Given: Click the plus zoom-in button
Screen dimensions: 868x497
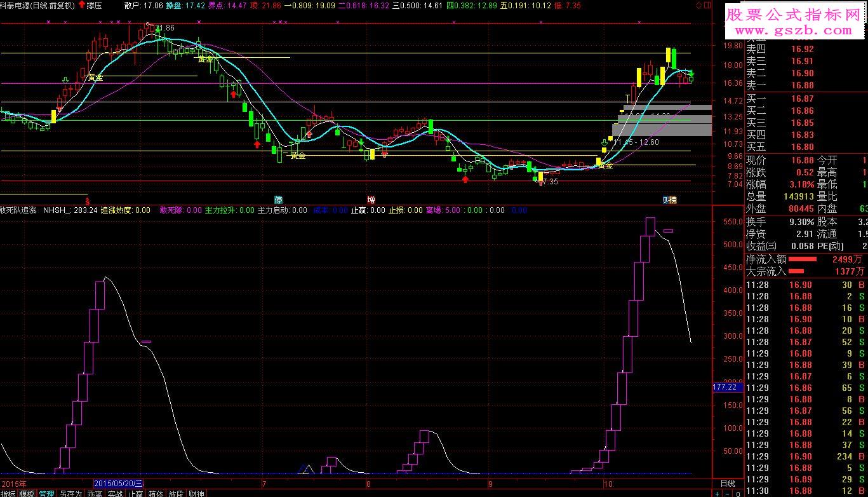Looking at the screenshot, I should (x=718, y=493).
